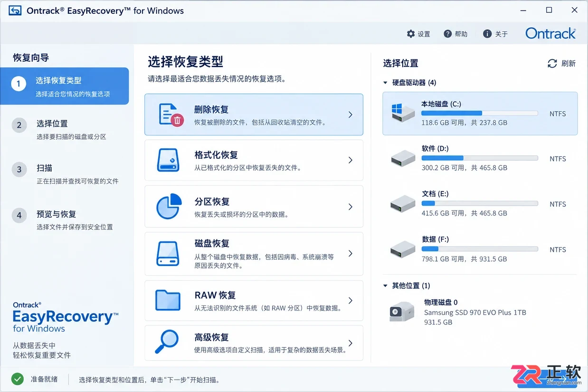Click the 磁盘恢复 disk icon
The width and height of the screenshot is (588, 392).
point(168,253)
